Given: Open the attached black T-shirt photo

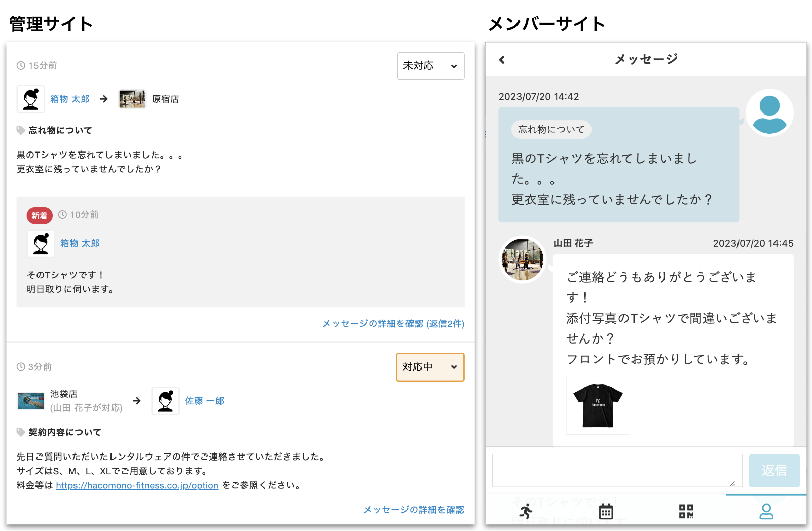Looking at the screenshot, I should click(x=598, y=405).
